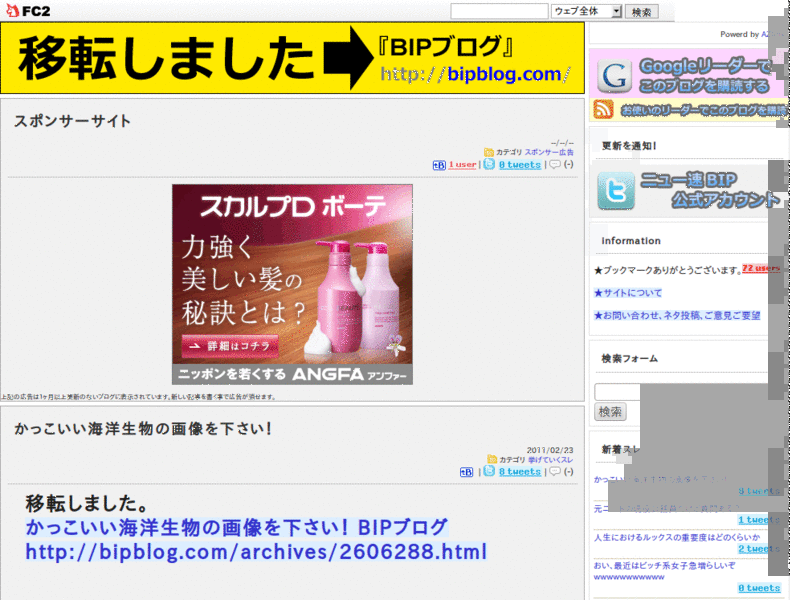Click the スポンサー広告 category link

tap(549, 152)
